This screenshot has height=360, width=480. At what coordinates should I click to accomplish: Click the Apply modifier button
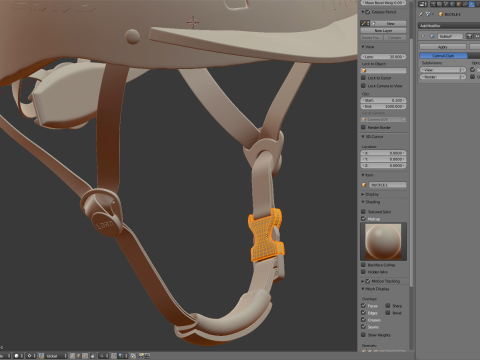coord(443,47)
